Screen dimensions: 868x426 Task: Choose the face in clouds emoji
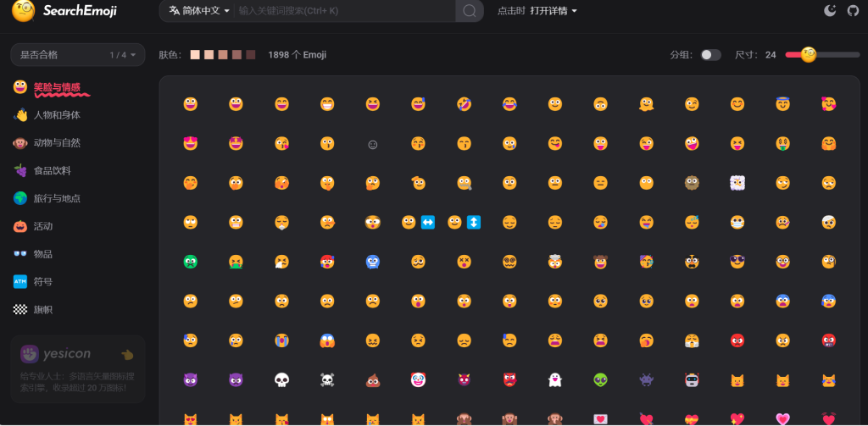pos(737,183)
